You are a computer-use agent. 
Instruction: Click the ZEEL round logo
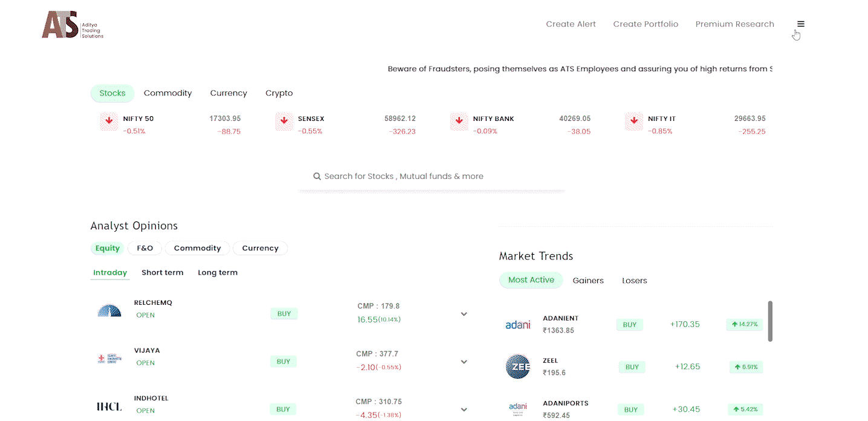pyautogui.click(x=518, y=367)
